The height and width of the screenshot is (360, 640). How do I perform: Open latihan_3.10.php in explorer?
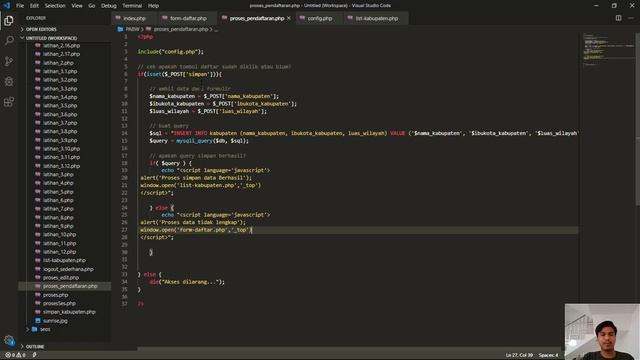(61, 149)
